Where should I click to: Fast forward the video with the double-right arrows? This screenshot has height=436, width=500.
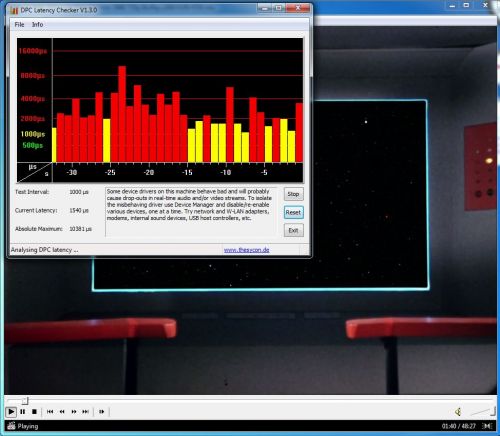point(74,412)
